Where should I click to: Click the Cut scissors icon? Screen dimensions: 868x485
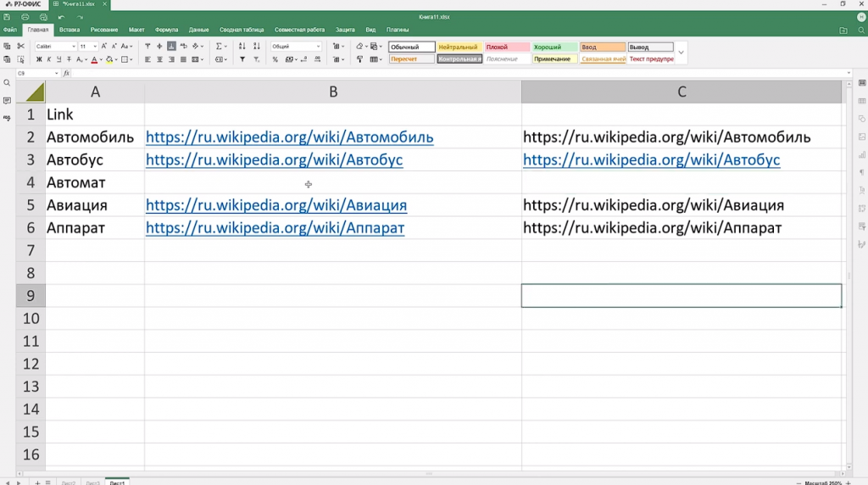pyautogui.click(x=20, y=47)
